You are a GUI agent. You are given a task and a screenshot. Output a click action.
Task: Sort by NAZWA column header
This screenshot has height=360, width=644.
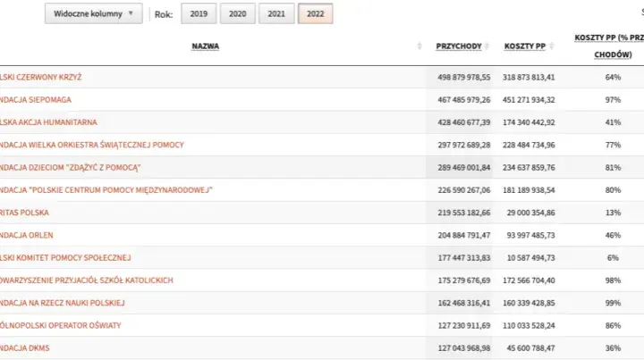pyautogui.click(x=206, y=46)
